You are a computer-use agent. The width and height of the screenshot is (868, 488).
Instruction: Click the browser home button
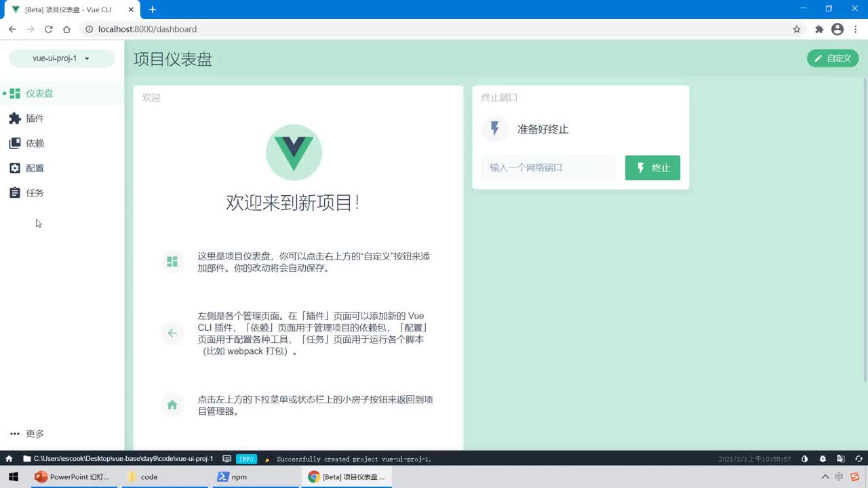66,29
